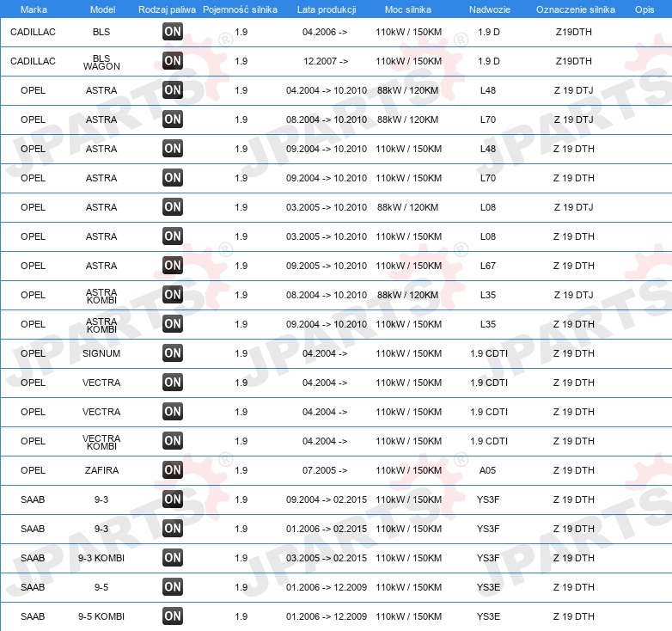Click the 88kW / 120KM cell in ASTRA KOMBI row
672x631 pixels.
click(x=408, y=295)
